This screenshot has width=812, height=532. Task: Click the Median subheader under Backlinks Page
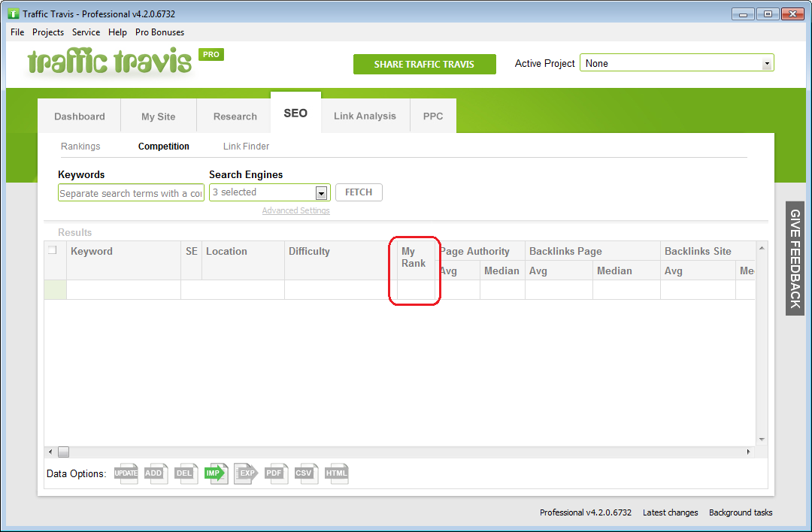(x=626, y=271)
